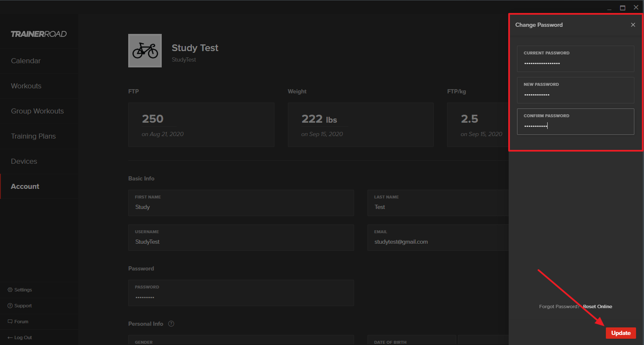Click the Username field

point(241,237)
